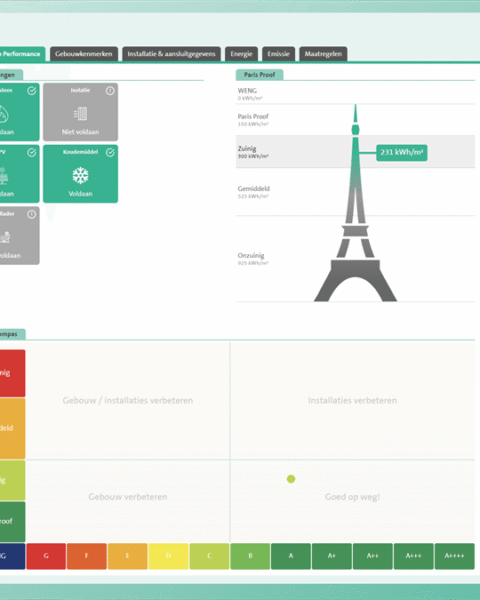Click 'Voldaan' text on Koudemiddel card

point(80,194)
